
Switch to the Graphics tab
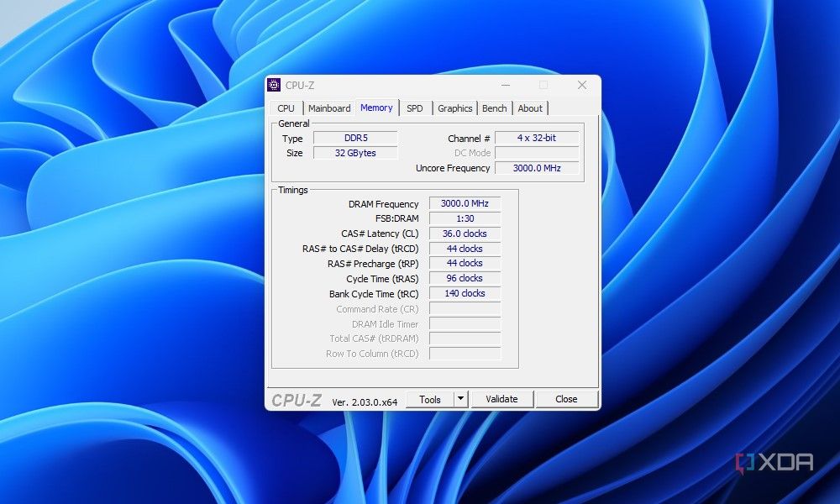(454, 108)
